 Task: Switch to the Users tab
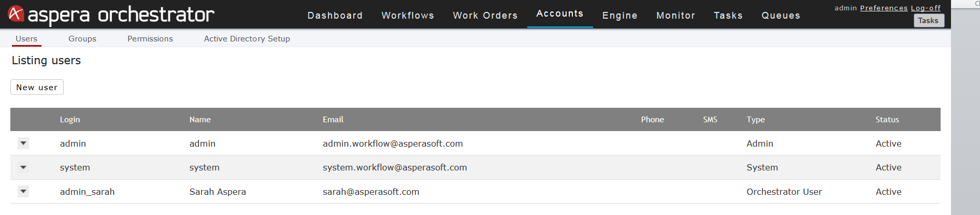(26, 39)
